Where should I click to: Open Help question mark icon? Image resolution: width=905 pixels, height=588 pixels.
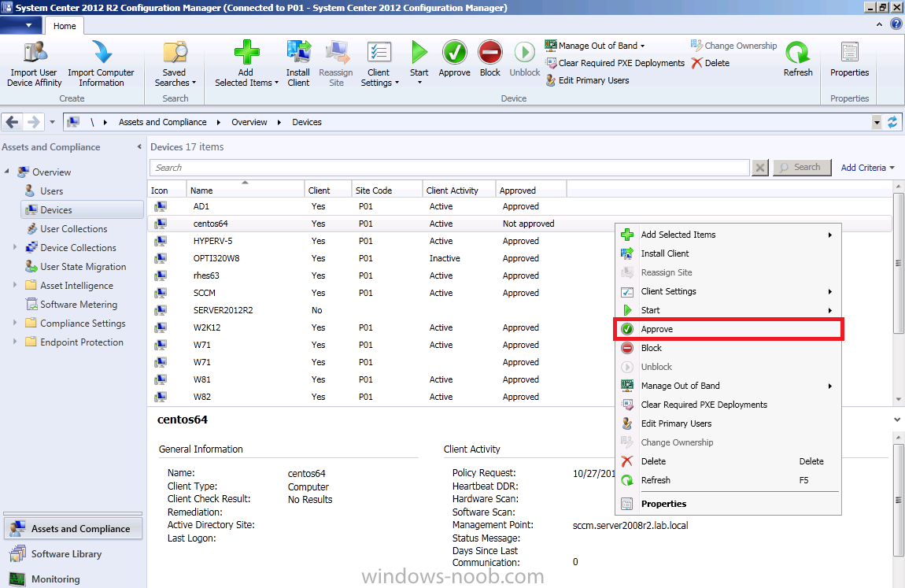click(x=896, y=24)
